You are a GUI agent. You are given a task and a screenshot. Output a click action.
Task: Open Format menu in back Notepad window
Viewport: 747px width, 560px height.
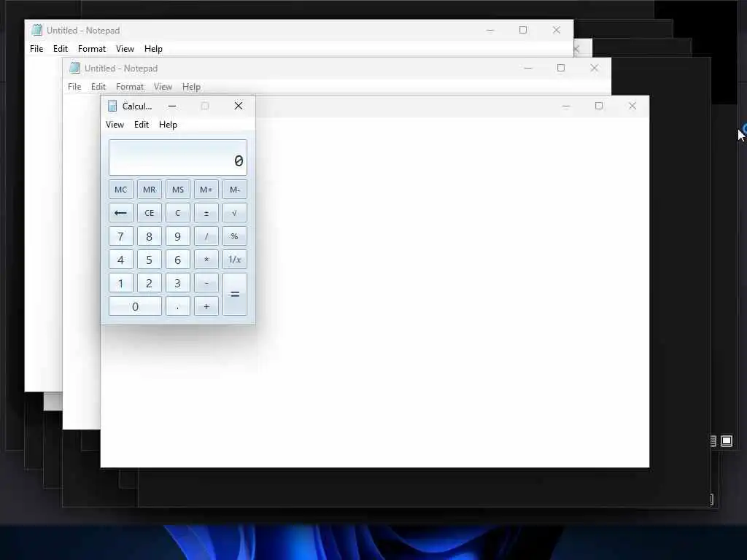point(92,49)
